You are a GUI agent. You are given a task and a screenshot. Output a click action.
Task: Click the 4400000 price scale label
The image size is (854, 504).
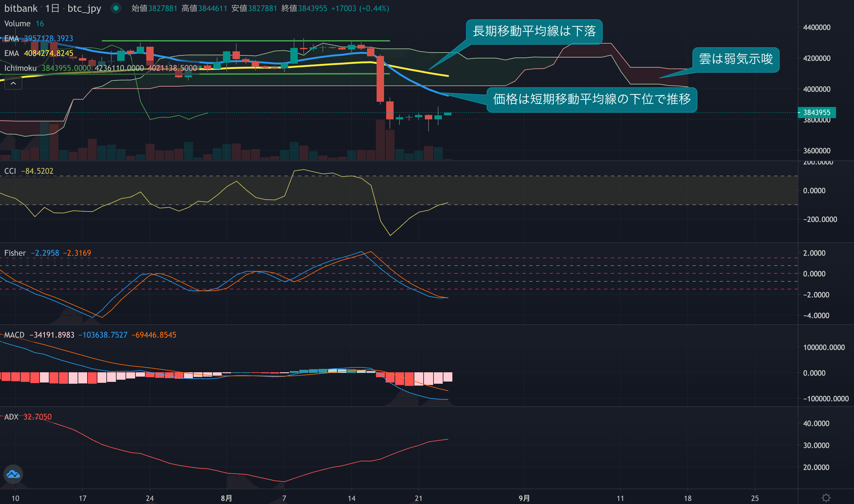coord(817,28)
